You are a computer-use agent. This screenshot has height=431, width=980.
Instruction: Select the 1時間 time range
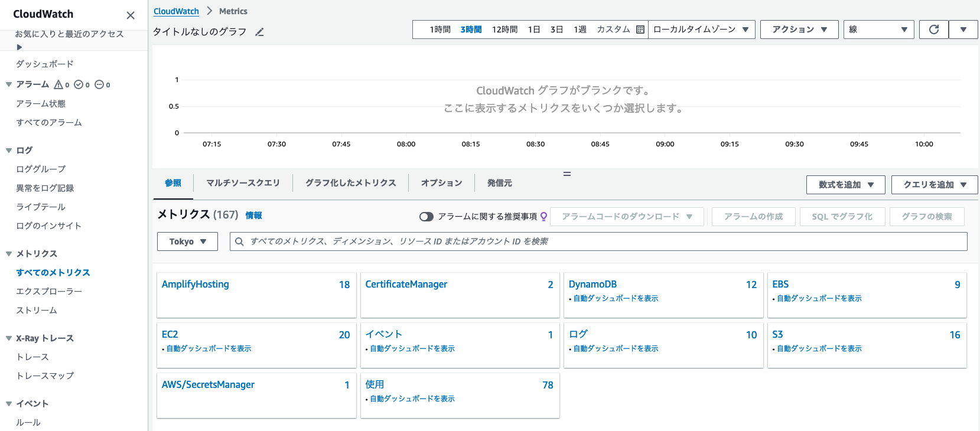click(440, 30)
